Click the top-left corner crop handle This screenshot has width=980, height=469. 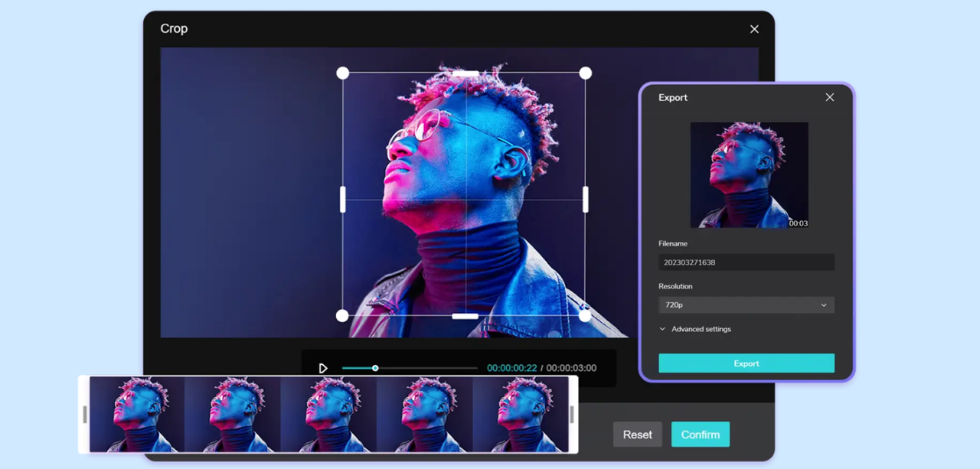[x=343, y=73]
